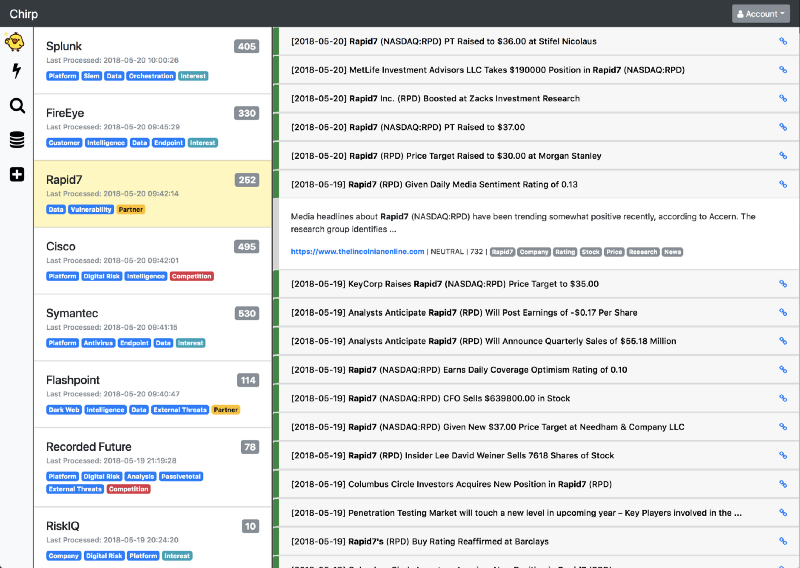
Task: Click the Customer tag on FireEye
Action: click(x=64, y=143)
